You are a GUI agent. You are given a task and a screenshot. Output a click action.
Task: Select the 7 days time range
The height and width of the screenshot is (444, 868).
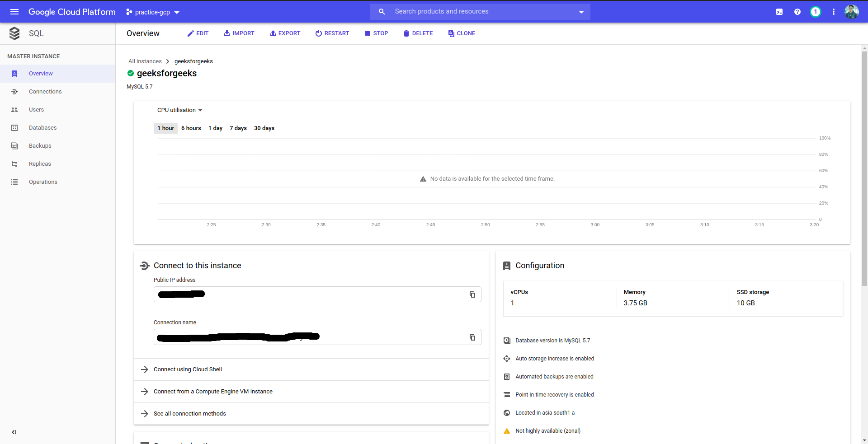tap(238, 128)
